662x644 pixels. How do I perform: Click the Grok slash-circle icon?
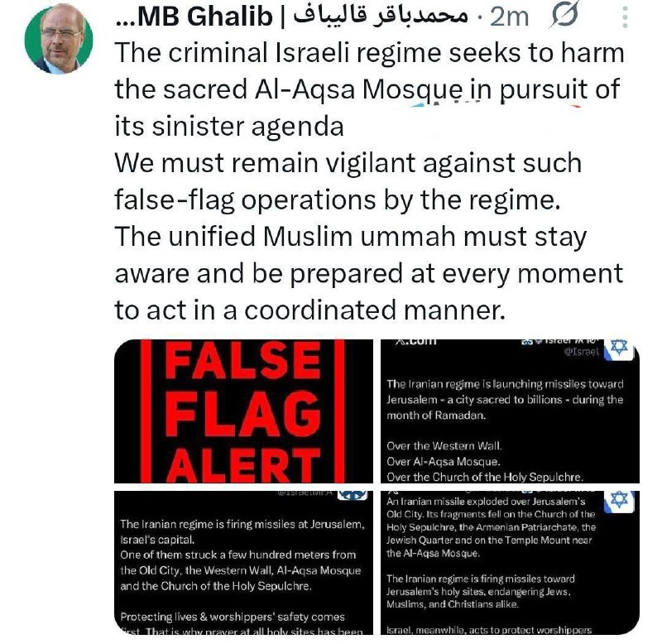[564, 15]
